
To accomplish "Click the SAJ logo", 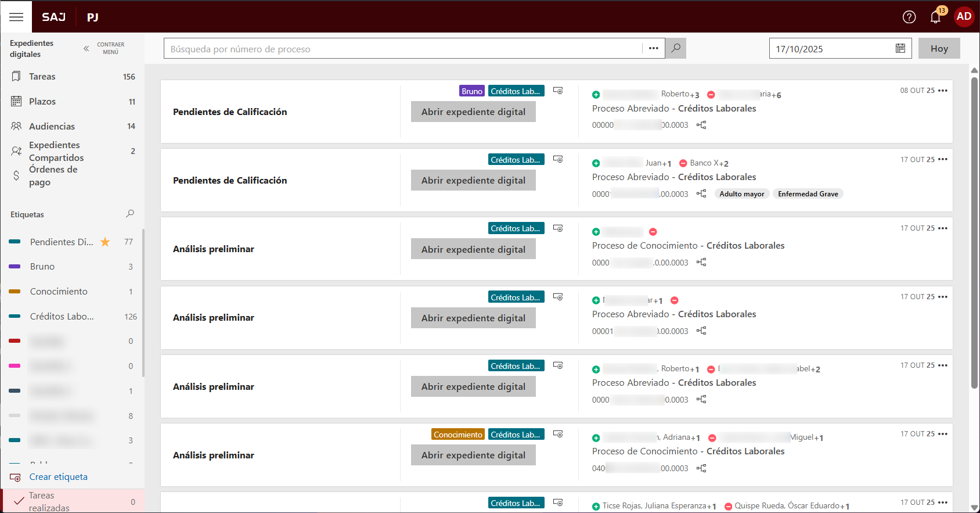I will pyautogui.click(x=53, y=17).
